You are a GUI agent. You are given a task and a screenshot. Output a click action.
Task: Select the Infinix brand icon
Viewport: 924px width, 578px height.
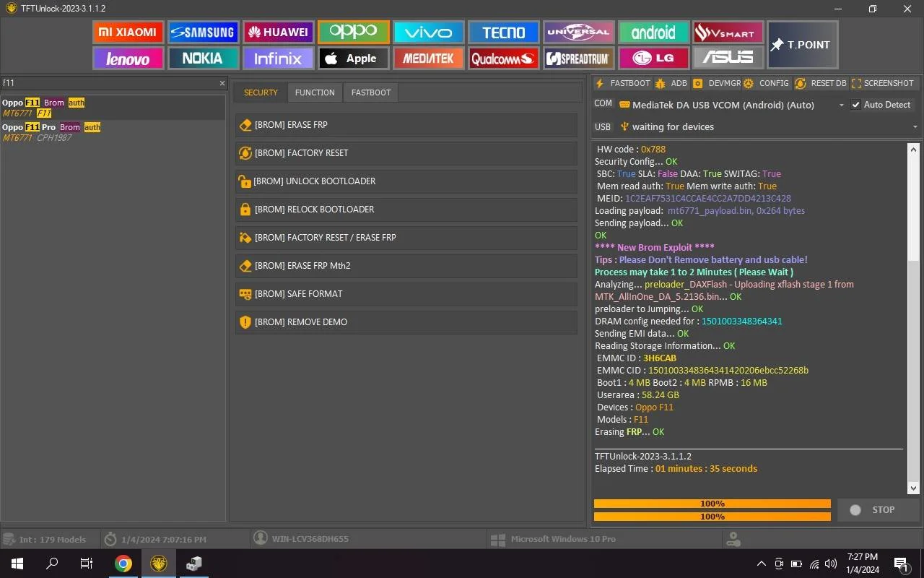coord(278,58)
